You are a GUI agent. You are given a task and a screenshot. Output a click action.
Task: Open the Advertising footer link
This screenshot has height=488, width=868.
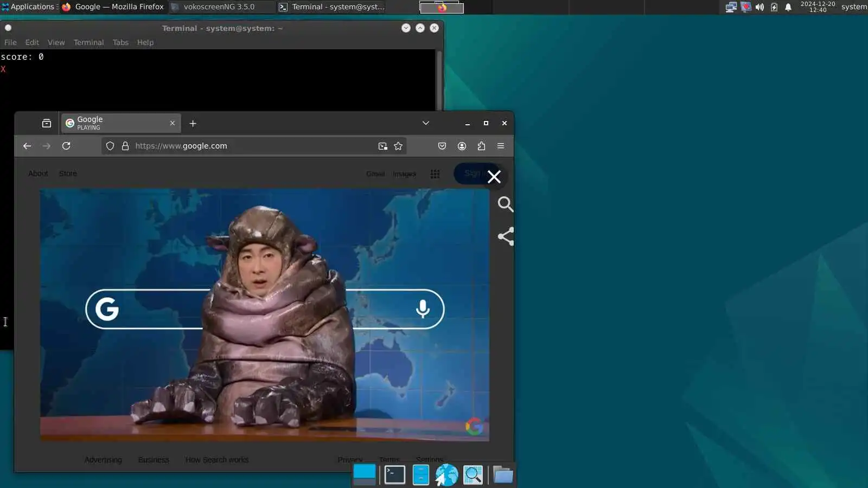[x=103, y=460]
